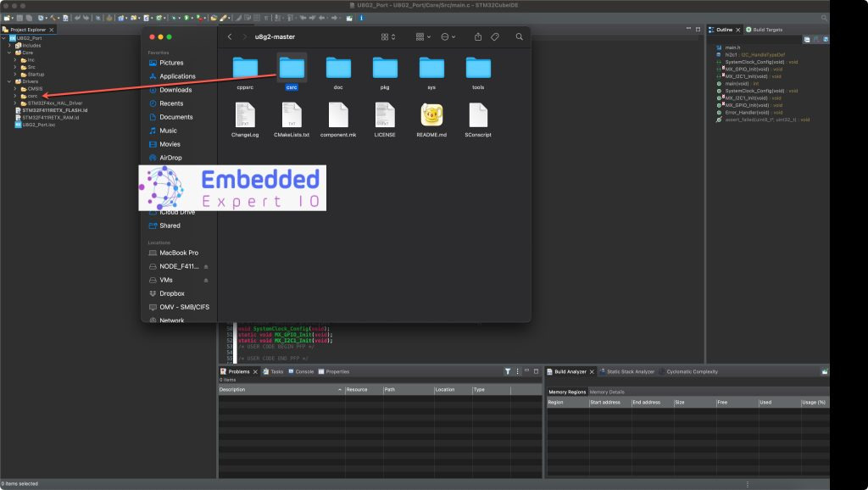Image resolution: width=868 pixels, height=490 pixels.
Task: Select the README.md file
Action: pyautogui.click(x=431, y=120)
